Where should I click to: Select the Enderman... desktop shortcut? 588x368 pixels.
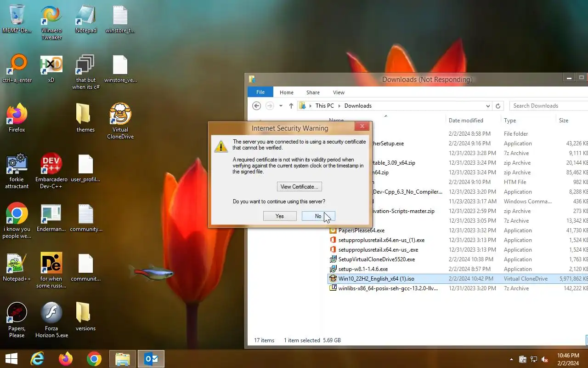click(51, 217)
